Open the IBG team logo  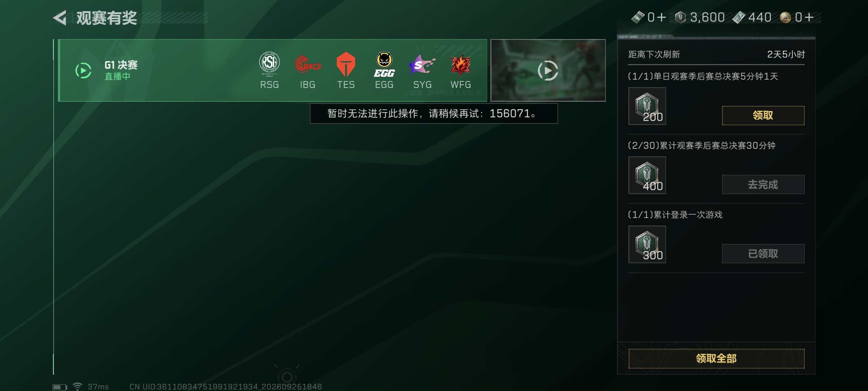click(308, 64)
